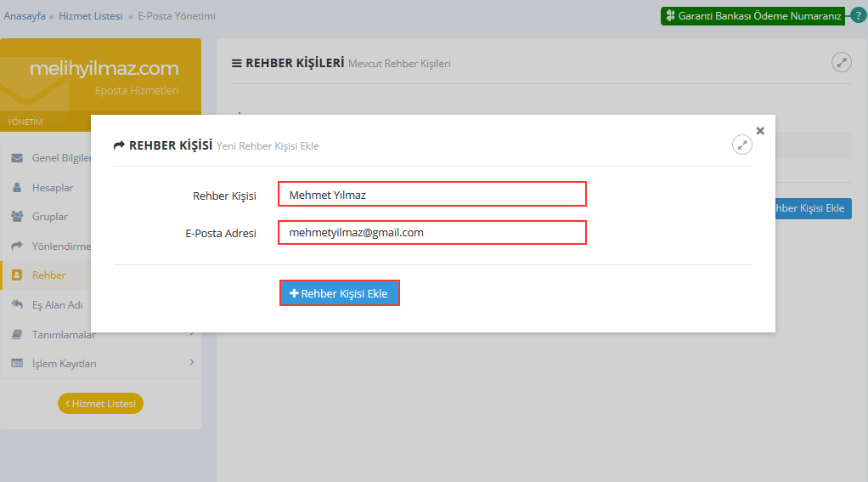This screenshot has height=482, width=868.
Task: Click the group icon next to Gruplar
Action: (x=17, y=217)
